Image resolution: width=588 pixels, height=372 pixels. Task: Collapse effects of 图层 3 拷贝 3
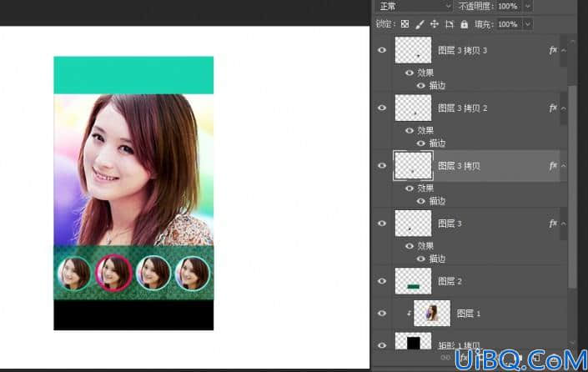[x=564, y=51]
